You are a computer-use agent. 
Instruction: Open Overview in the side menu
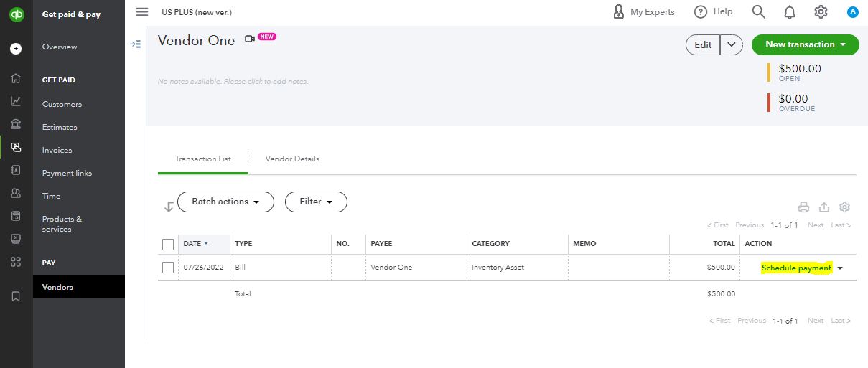60,47
